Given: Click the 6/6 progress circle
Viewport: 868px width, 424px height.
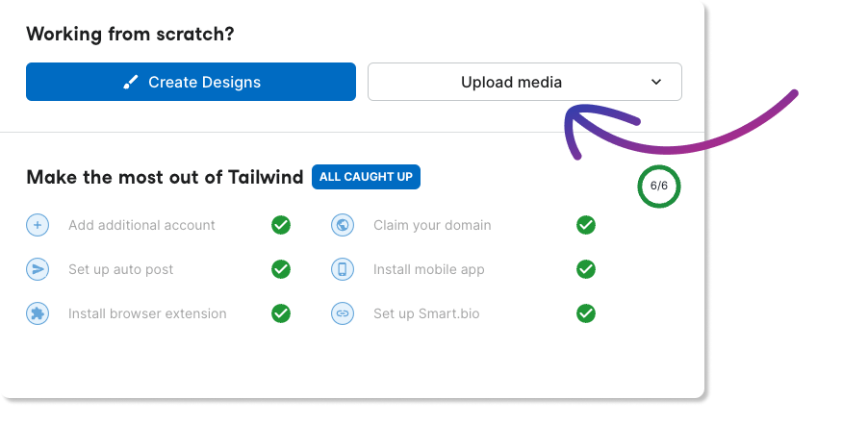Looking at the screenshot, I should [659, 187].
